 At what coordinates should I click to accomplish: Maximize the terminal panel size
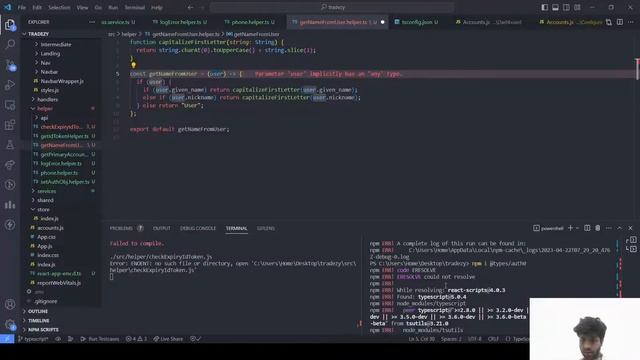tap(619, 228)
